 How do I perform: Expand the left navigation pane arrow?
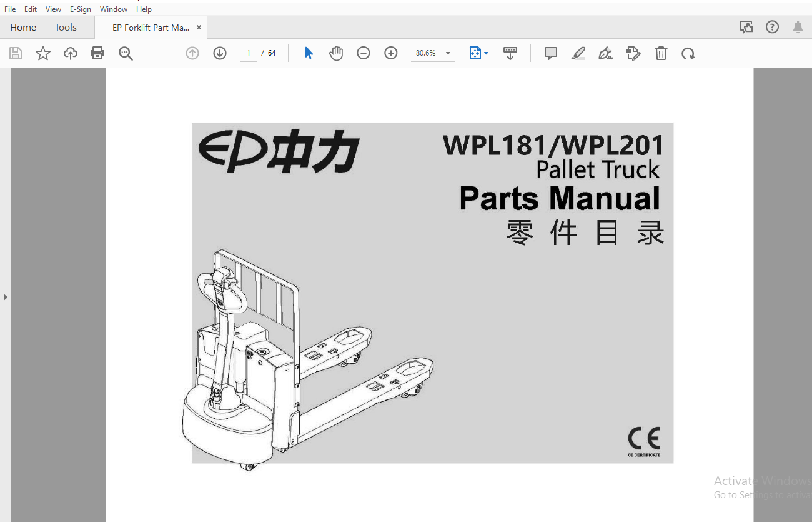coord(6,297)
